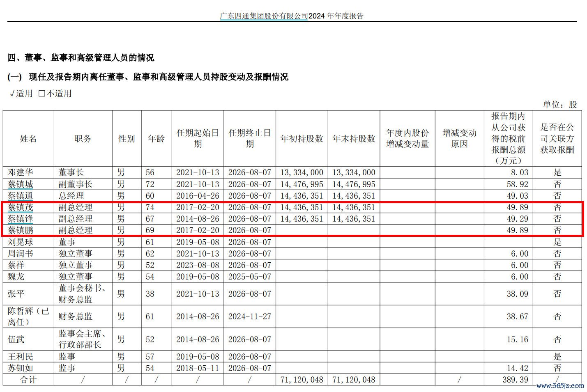The width and height of the screenshot is (587, 392).
Task: Click age 38 in 张平's row
Action: 150,294
